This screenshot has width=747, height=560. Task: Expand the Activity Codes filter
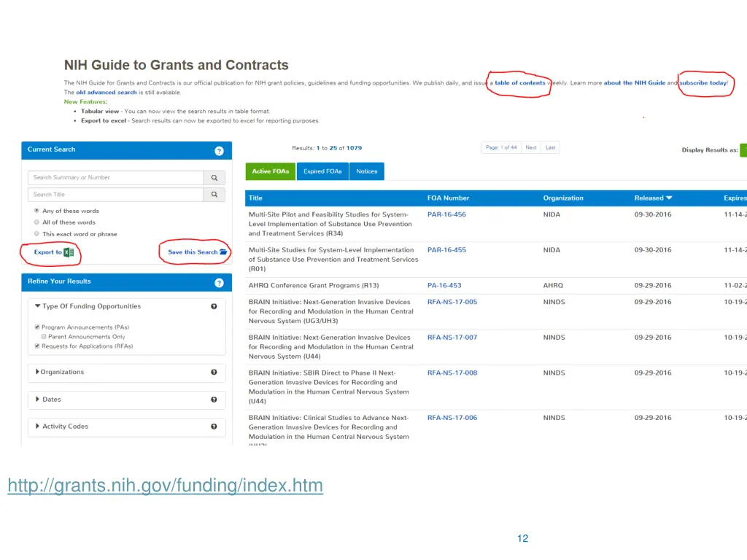point(37,426)
